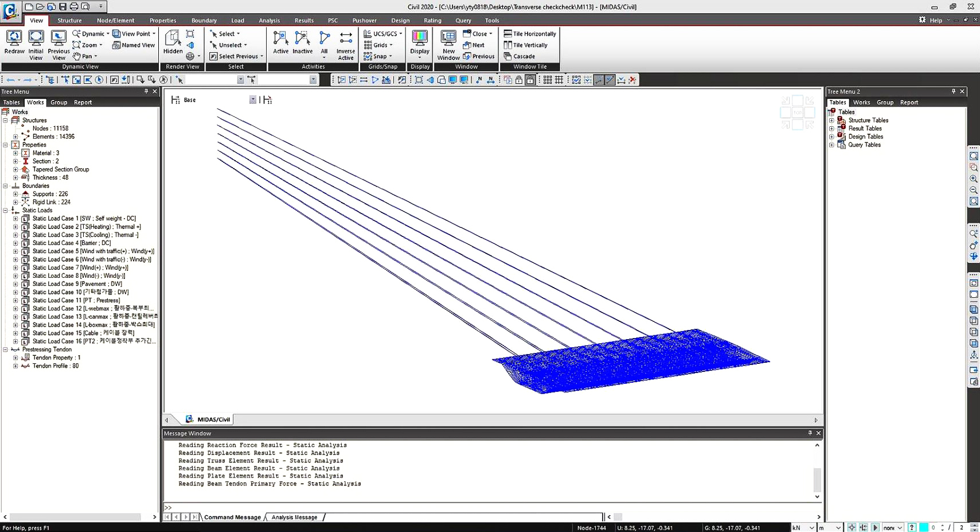Screen dimensions: 980x532
Task: Select Query Tables in Tree Menu 2
Action: coord(864,145)
